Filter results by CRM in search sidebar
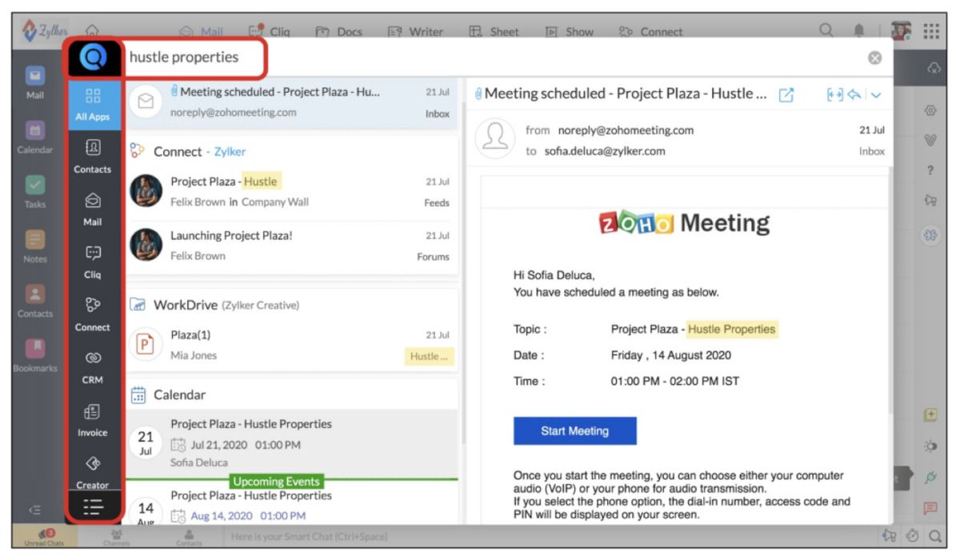 click(x=93, y=368)
